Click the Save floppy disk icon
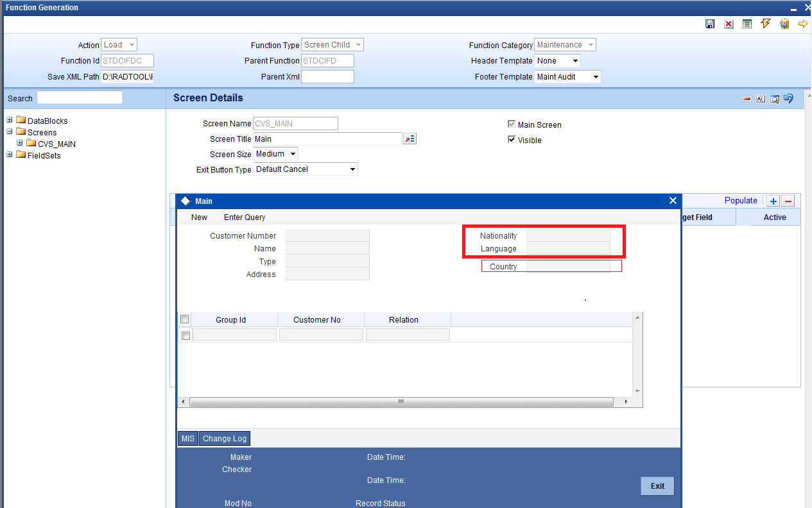Image resolution: width=812 pixels, height=508 pixels. pos(710,24)
